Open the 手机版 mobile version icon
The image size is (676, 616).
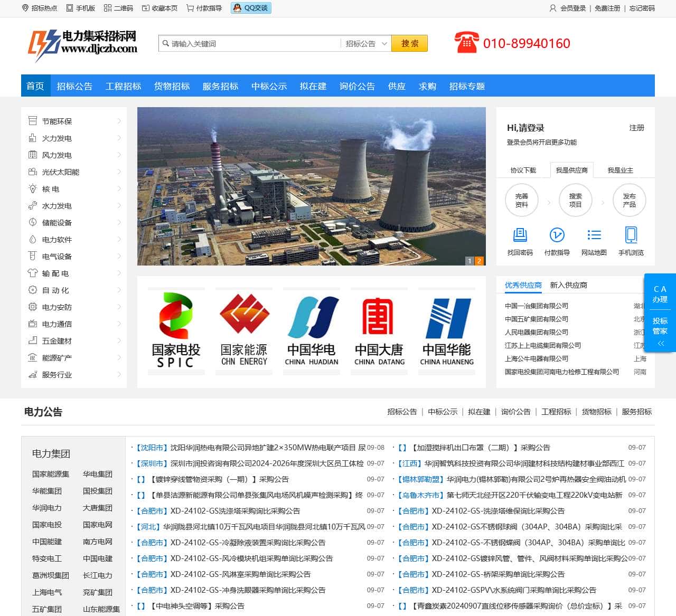(70, 8)
